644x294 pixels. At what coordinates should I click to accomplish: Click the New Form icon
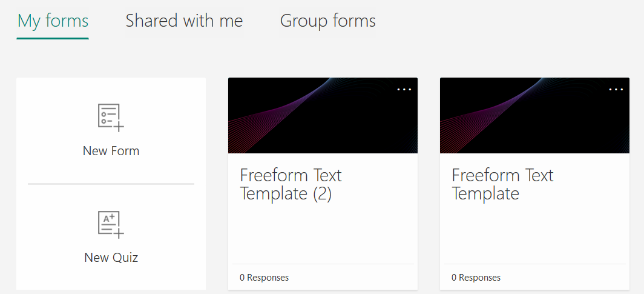pyautogui.click(x=111, y=118)
